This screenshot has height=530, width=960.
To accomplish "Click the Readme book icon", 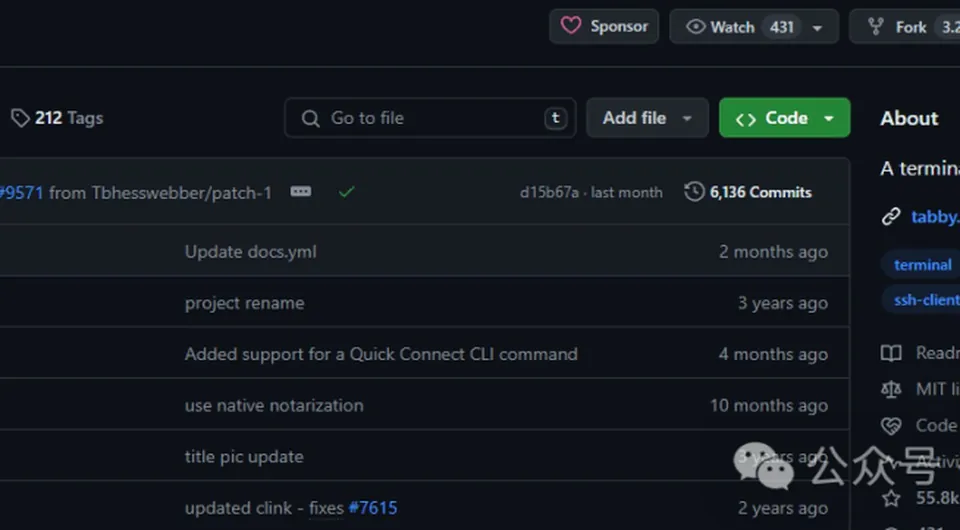I will [891, 353].
